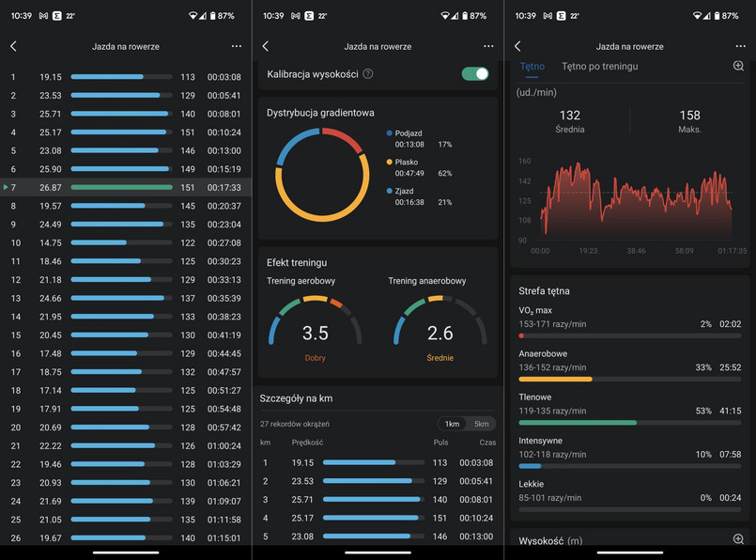Tap the magnifier icon beside Wysokość (m)
This screenshot has width=756, height=560.
pos(738,539)
